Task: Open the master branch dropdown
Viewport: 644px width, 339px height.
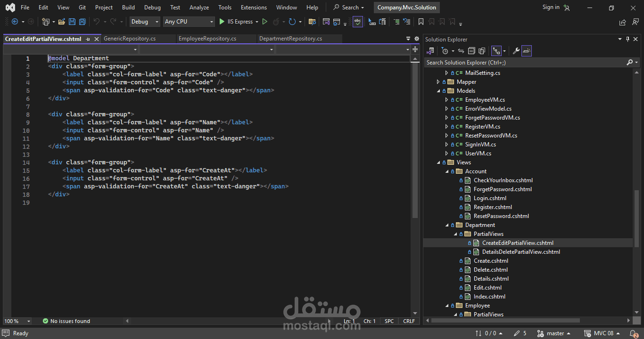Action: coord(554,333)
